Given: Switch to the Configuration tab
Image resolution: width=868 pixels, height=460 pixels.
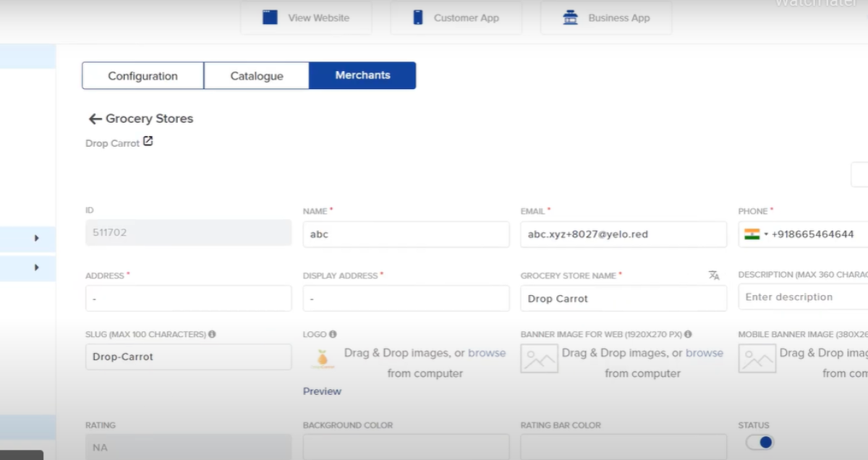Looking at the screenshot, I should [x=142, y=75].
